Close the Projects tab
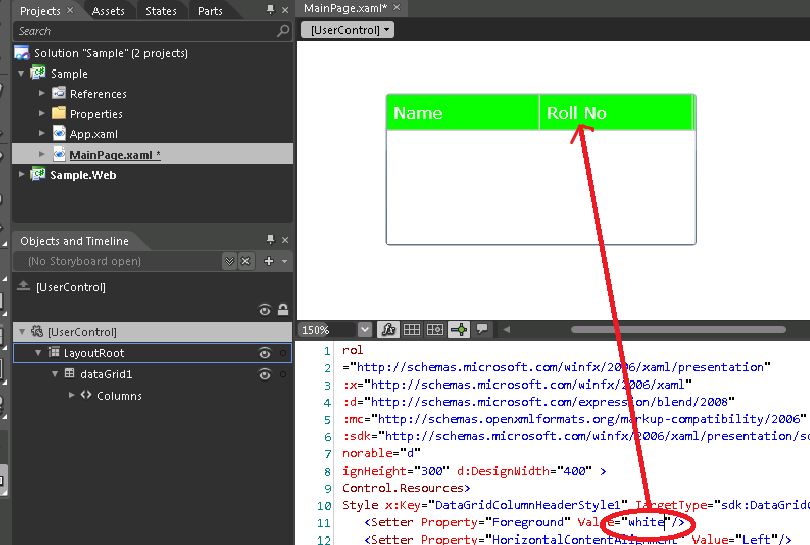The width and height of the screenshot is (810, 545). point(70,10)
